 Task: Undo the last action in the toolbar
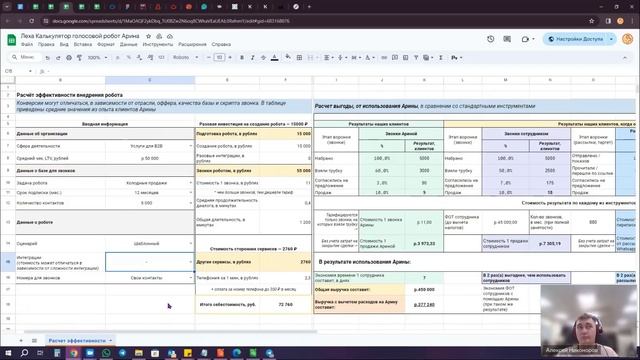(x=47, y=58)
